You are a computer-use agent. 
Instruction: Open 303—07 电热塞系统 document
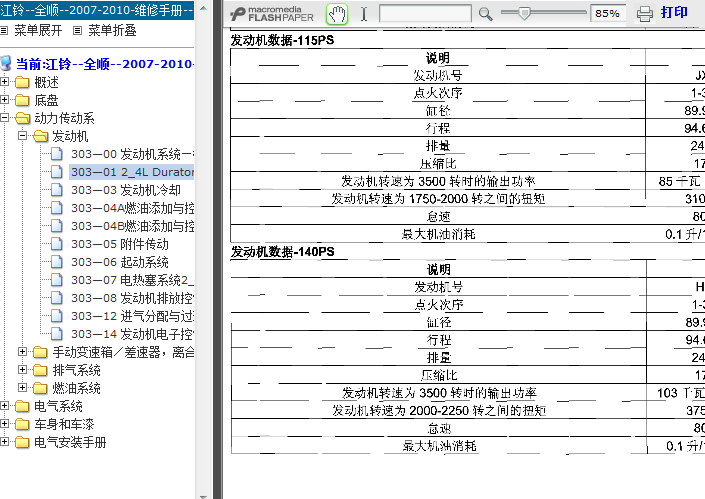(132, 280)
